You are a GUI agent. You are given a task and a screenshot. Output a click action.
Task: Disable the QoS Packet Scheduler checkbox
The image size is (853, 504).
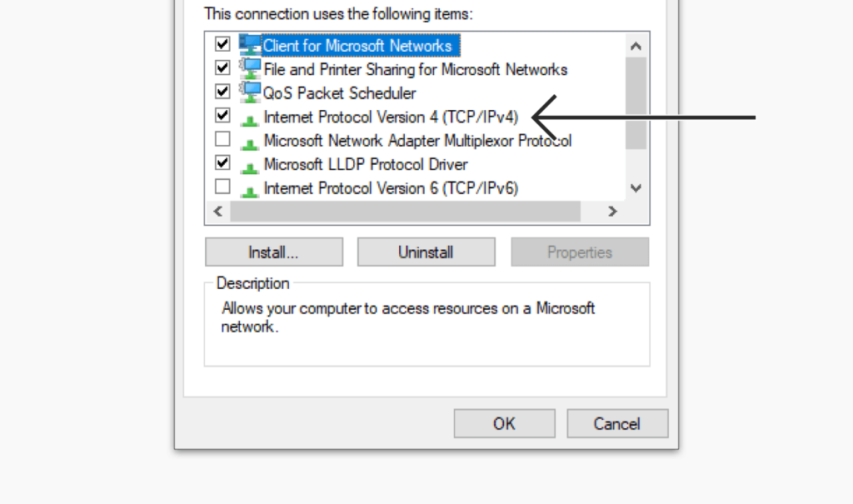point(222,91)
